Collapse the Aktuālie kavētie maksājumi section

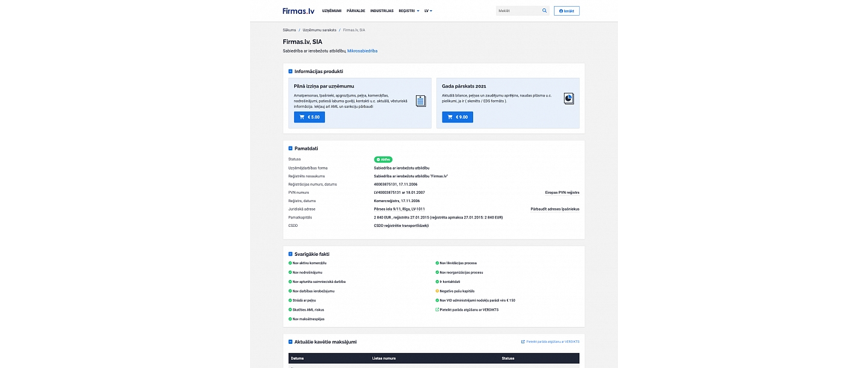(291, 342)
